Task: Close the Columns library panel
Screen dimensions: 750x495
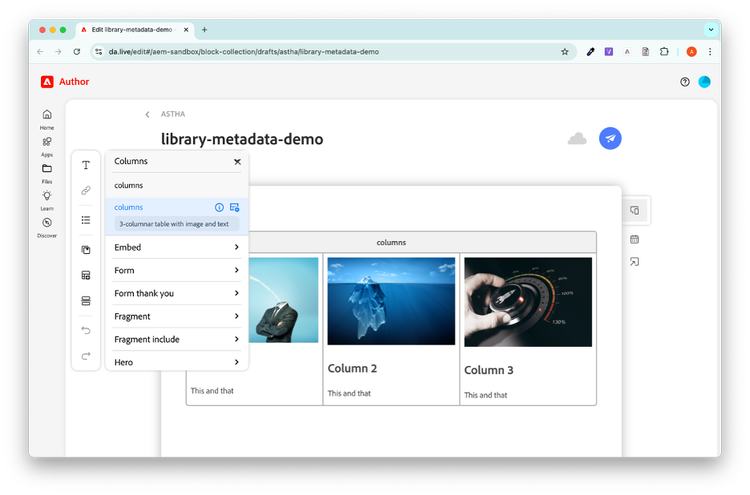Action: click(x=237, y=161)
